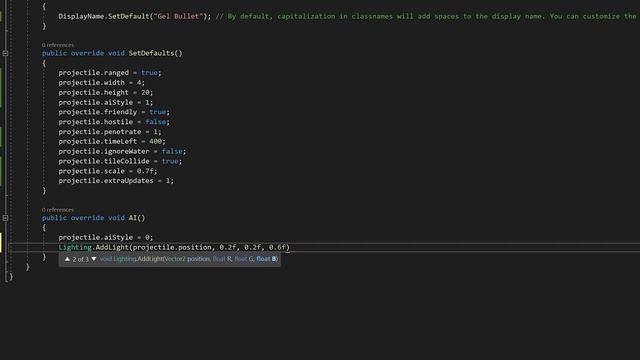Click the projectile.width = 4 line
The height and width of the screenshot is (360, 640).
(x=101, y=82)
